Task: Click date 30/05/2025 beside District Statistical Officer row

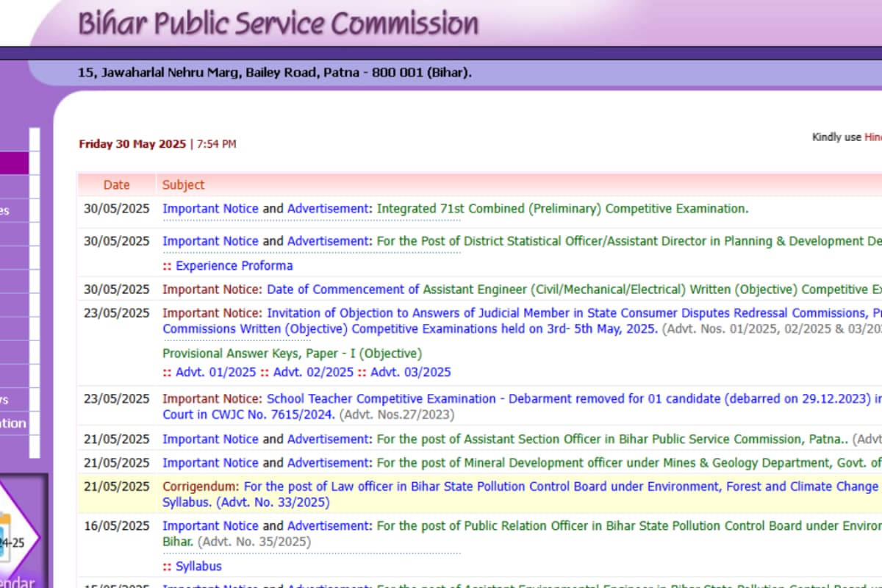Action: coord(117,241)
